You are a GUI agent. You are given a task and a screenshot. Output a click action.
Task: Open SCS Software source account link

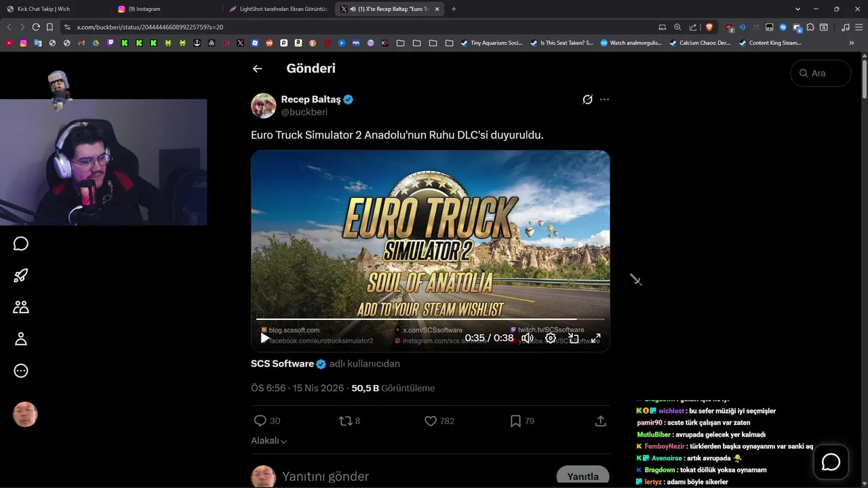[x=282, y=364]
